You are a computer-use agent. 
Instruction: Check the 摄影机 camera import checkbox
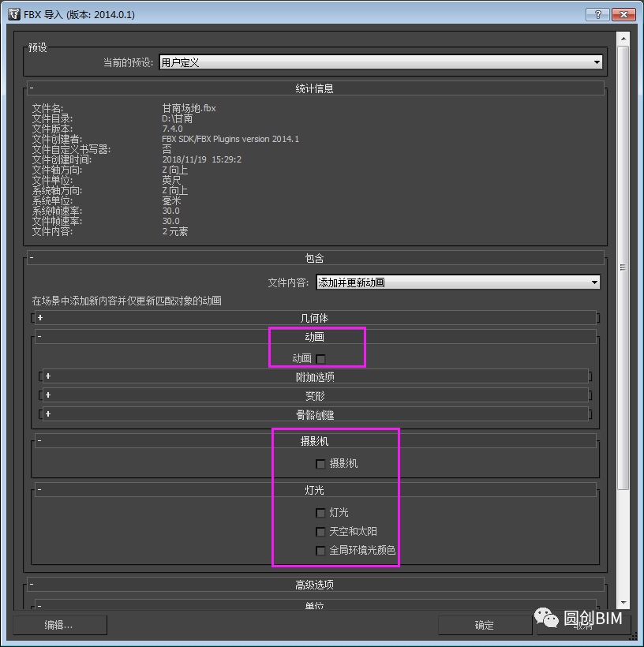point(320,464)
